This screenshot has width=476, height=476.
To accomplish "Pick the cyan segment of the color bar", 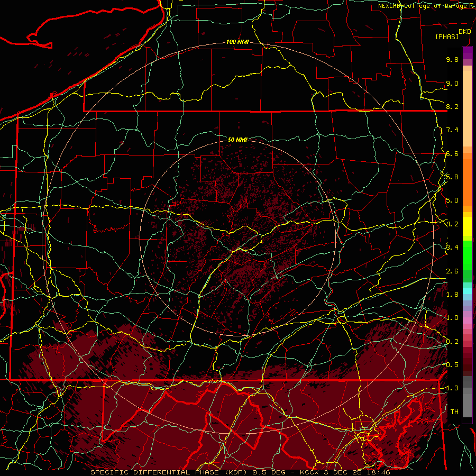I will (x=467, y=291).
